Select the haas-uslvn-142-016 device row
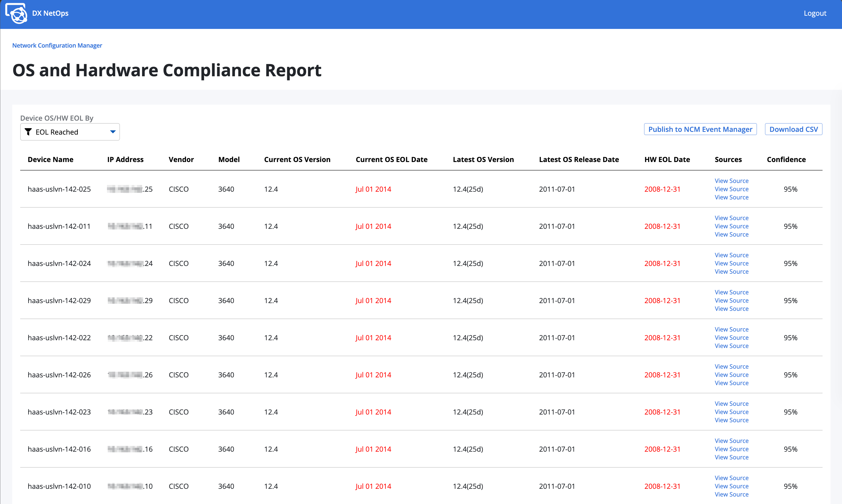 421,449
